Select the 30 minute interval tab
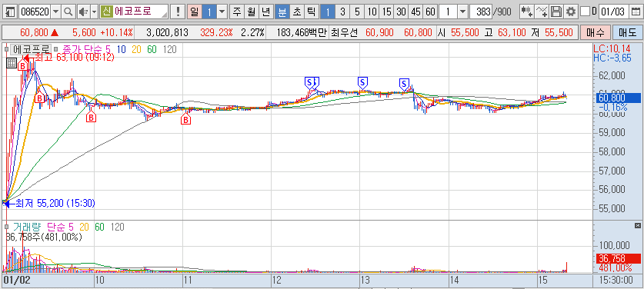Image resolution: width=644 pixels, height=289 pixels. pyautogui.click(x=402, y=12)
